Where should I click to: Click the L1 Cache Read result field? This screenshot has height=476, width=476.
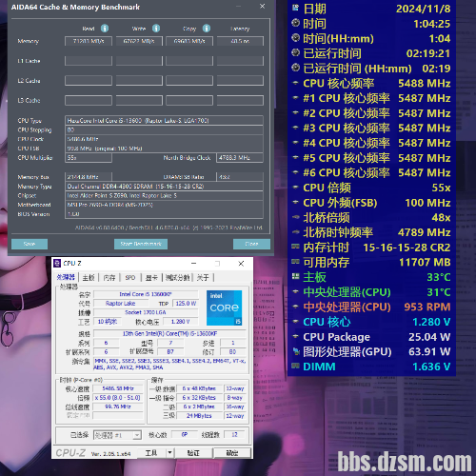coord(89,61)
